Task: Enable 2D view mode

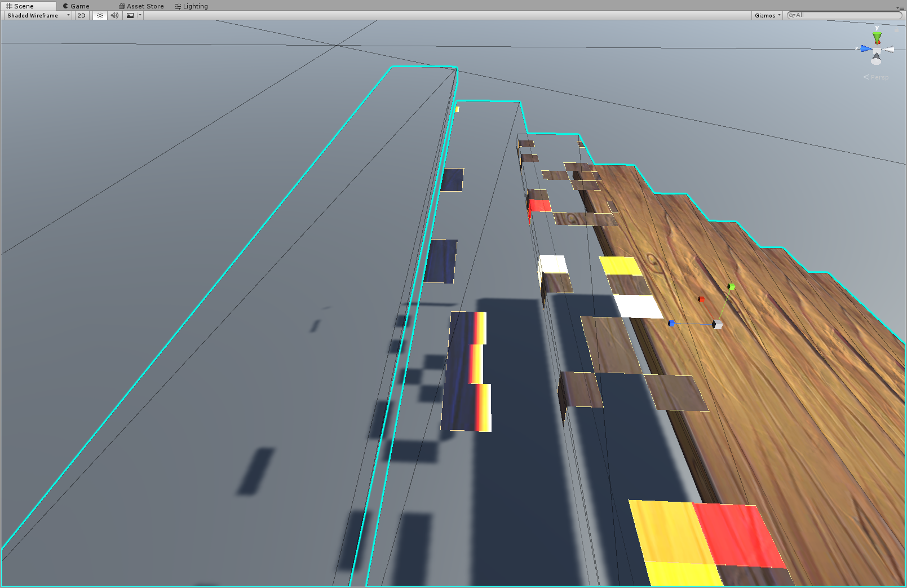Action: 81,15
